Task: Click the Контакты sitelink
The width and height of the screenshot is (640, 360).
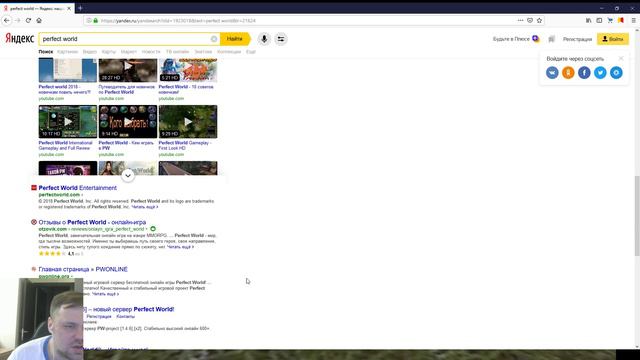Action: coord(125,316)
